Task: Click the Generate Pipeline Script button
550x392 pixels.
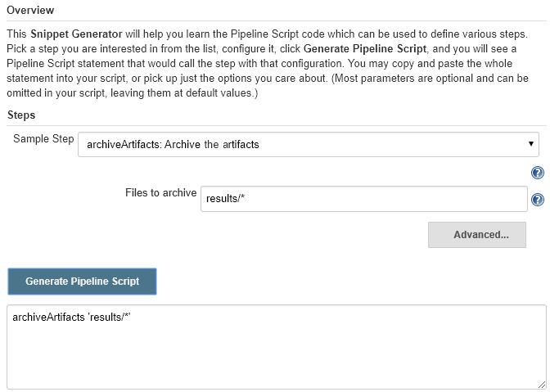Action: point(82,282)
